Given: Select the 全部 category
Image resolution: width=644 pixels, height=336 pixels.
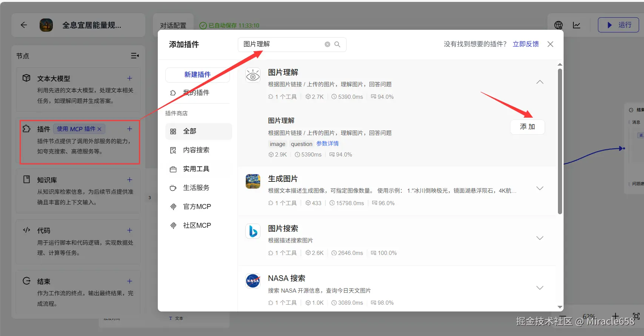Looking at the screenshot, I should (199, 131).
